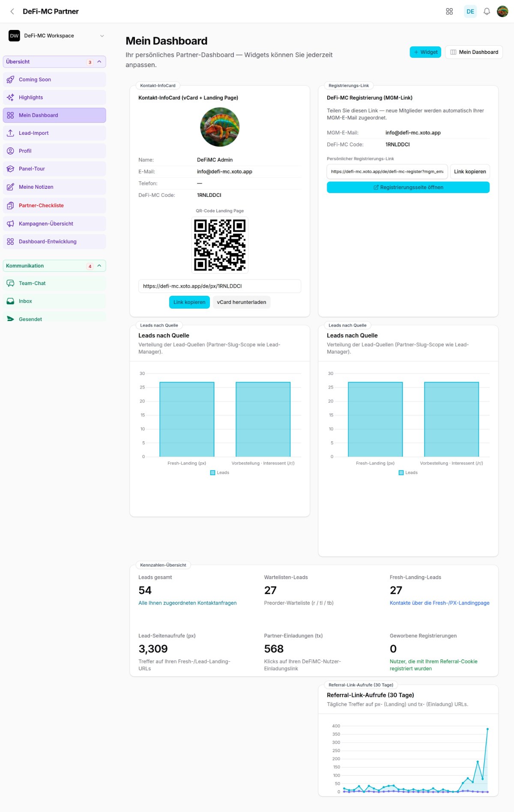Switch language via the DE button
Viewport: 514px width, 812px height.
pos(470,12)
